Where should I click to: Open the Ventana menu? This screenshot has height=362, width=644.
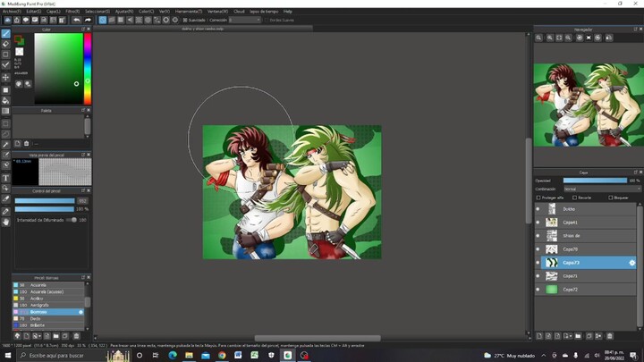point(217,12)
